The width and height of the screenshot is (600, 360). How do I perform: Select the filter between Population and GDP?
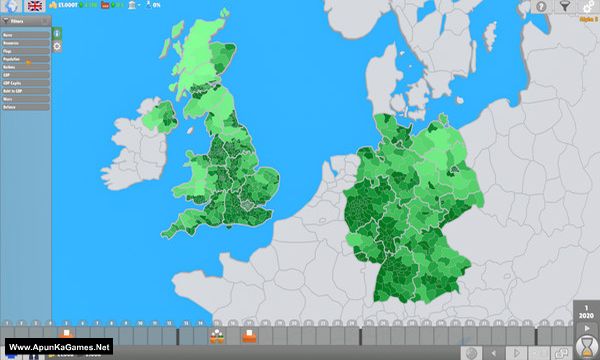pyautogui.click(x=26, y=67)
